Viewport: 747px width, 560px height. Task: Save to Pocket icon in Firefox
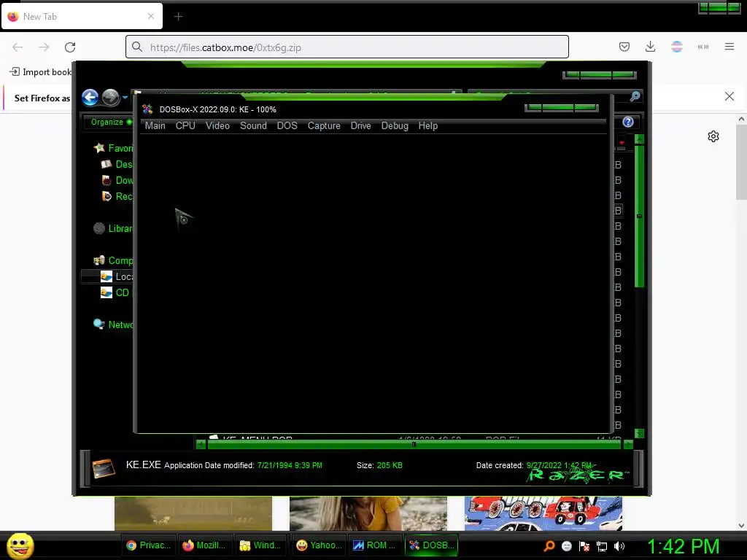point(624,47)
